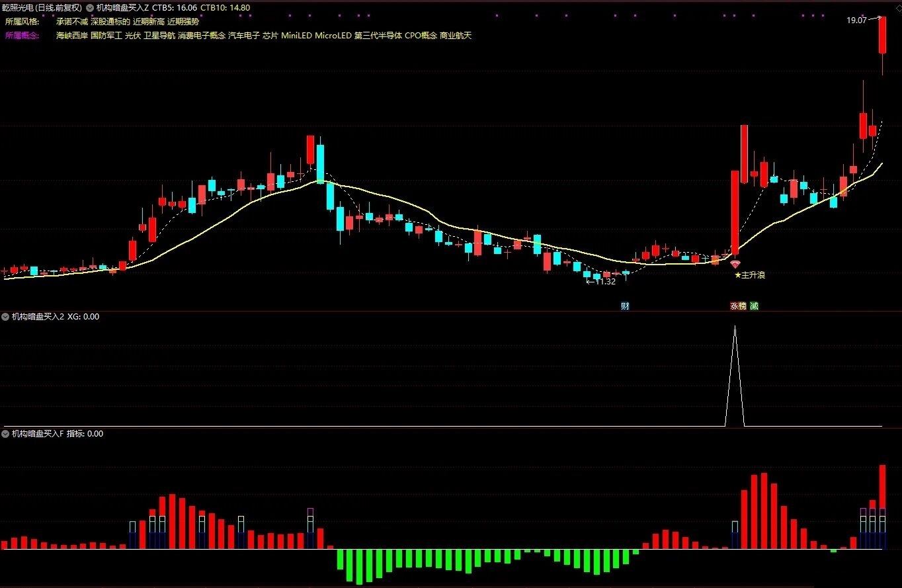Click the green 减 event marker
902x588 pixels.
pyautogui.click(x=754, y=306)
